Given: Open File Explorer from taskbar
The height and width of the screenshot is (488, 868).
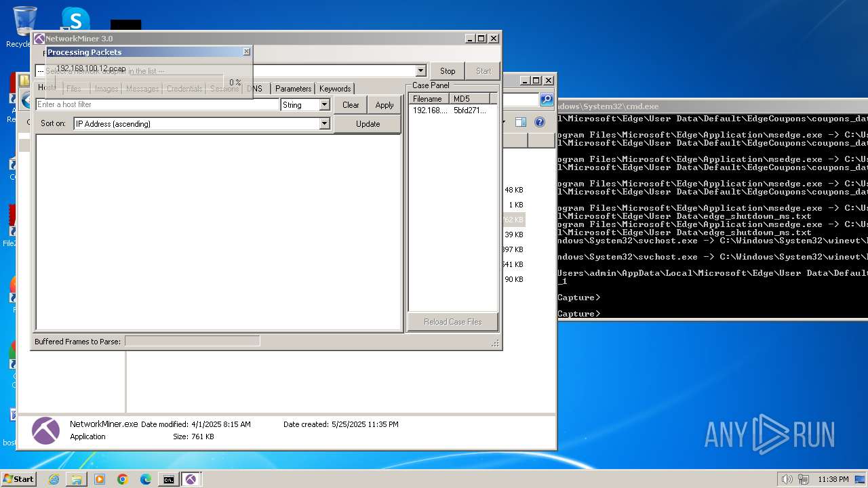Looking at the screenshot, I should (x=77, y=479).
